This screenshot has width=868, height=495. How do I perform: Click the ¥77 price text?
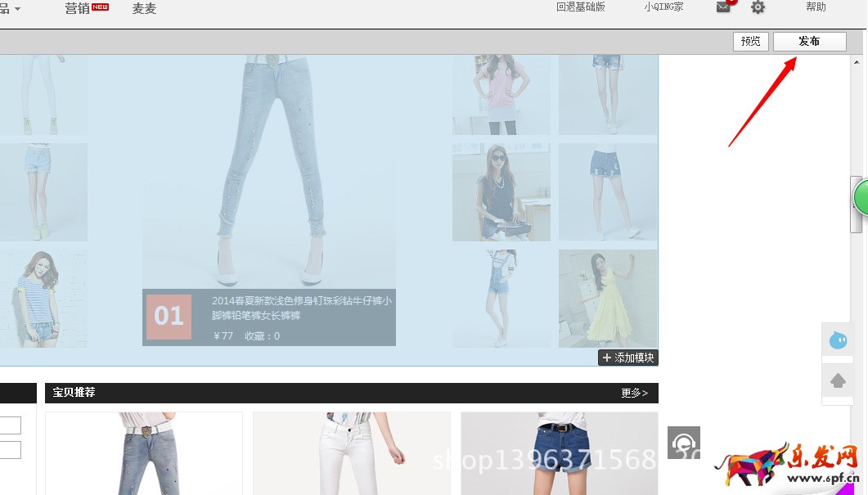click(223, 336)
